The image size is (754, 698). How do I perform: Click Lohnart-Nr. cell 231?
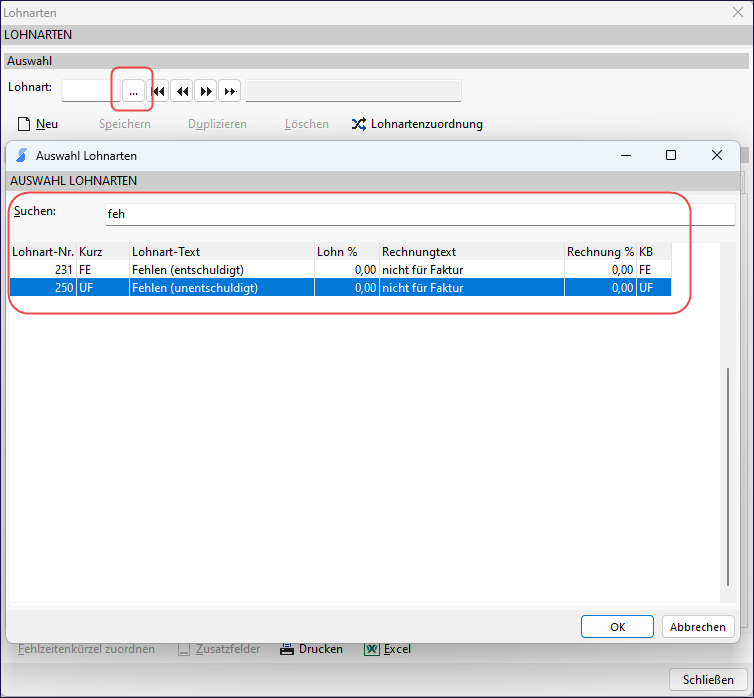point(43,270)
